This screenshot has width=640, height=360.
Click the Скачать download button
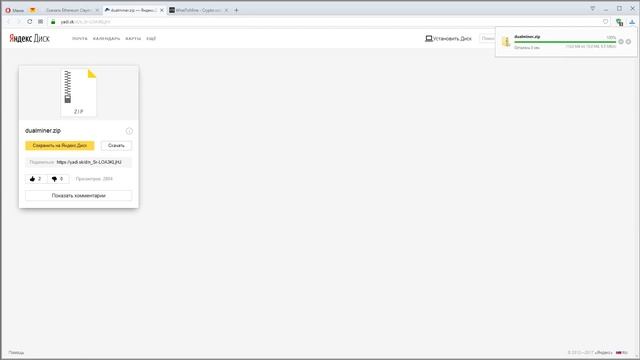(x=116, y=145)
